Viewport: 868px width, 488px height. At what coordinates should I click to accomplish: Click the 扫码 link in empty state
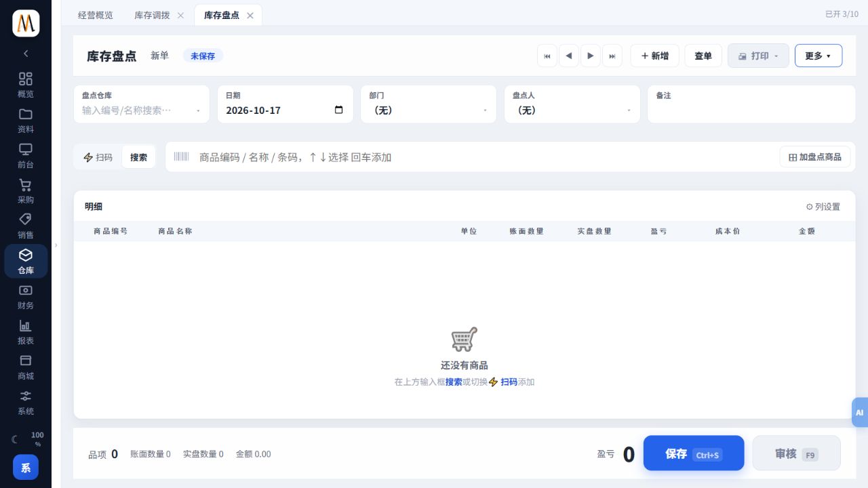pyautogui.click(x=502, y=382)
